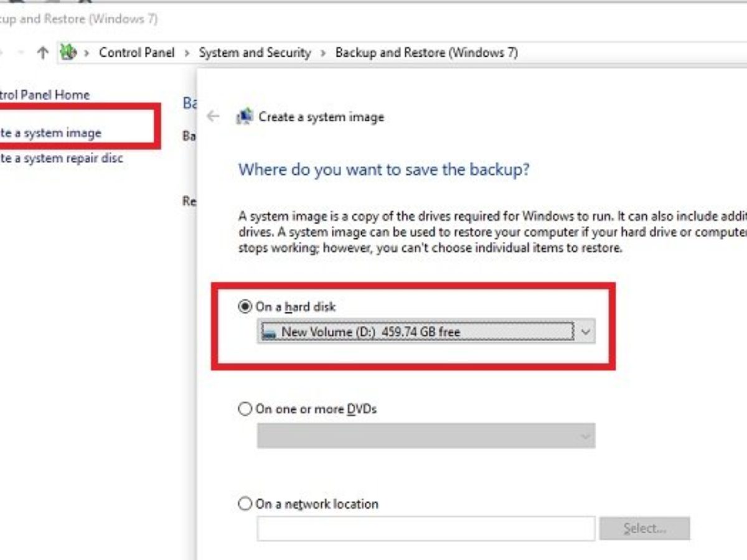Click the drive icon beside New Volume (D:)
This screenshot has height=560, width=747.
coord(269,332)
